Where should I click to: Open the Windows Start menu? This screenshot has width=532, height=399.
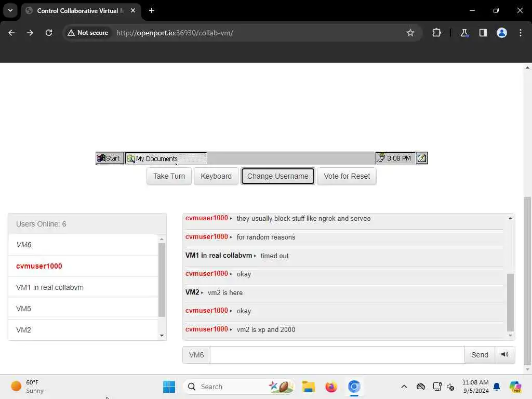click(169, 387)
